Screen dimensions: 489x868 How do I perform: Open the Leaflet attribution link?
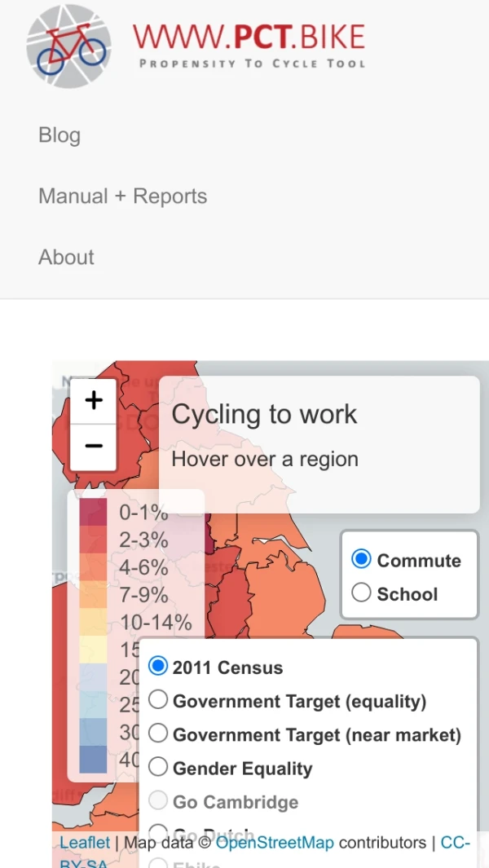[x=84, y=842]
